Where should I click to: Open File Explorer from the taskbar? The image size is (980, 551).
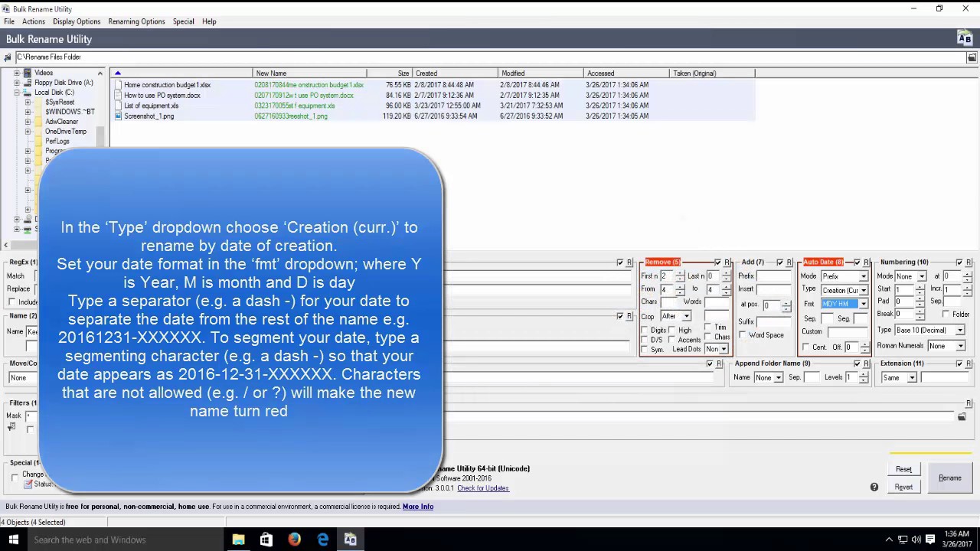(x=238, y=540)
